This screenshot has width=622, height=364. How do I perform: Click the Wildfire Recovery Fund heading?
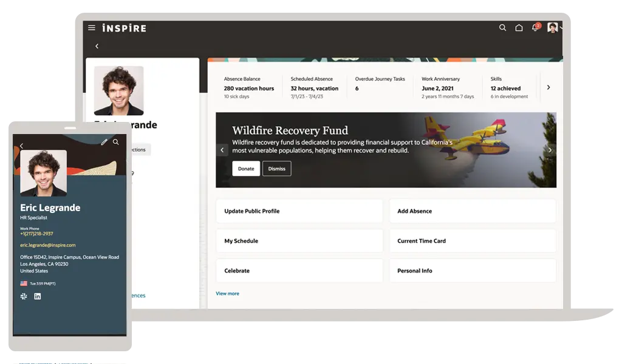290,130
